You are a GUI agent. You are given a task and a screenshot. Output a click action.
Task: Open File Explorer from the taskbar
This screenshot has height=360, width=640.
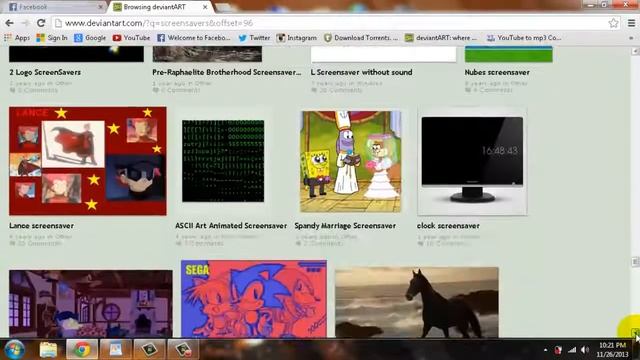tap(48, 350)
